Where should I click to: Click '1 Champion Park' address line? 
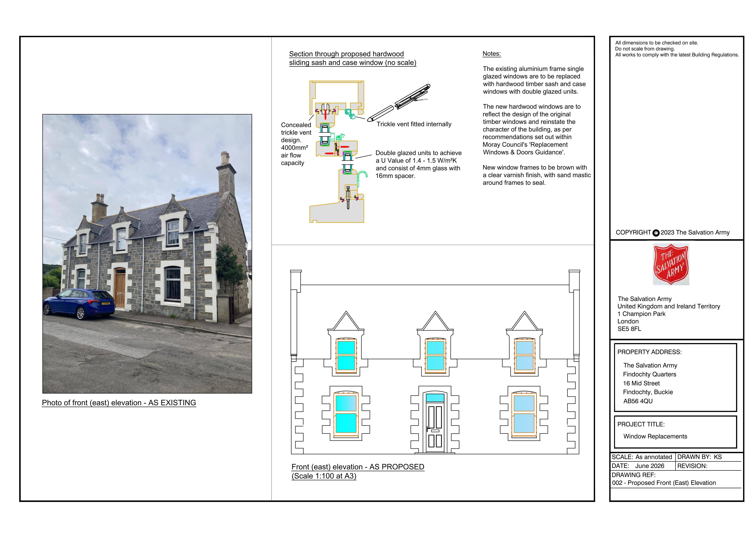coord(641,314)
